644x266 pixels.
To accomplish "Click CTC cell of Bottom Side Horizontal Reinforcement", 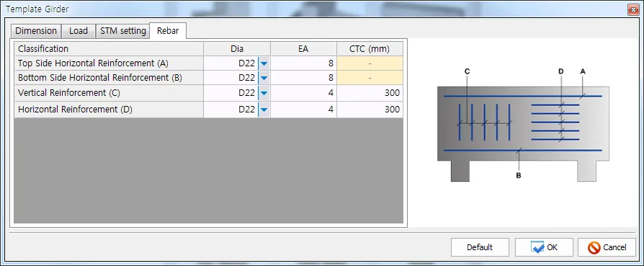I will click(370, 78).
